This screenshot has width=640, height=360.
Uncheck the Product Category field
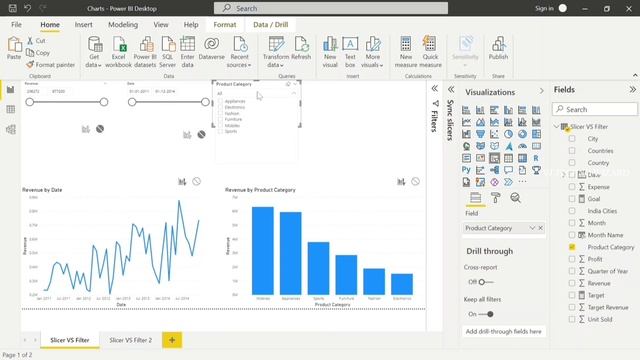point(572,247)
